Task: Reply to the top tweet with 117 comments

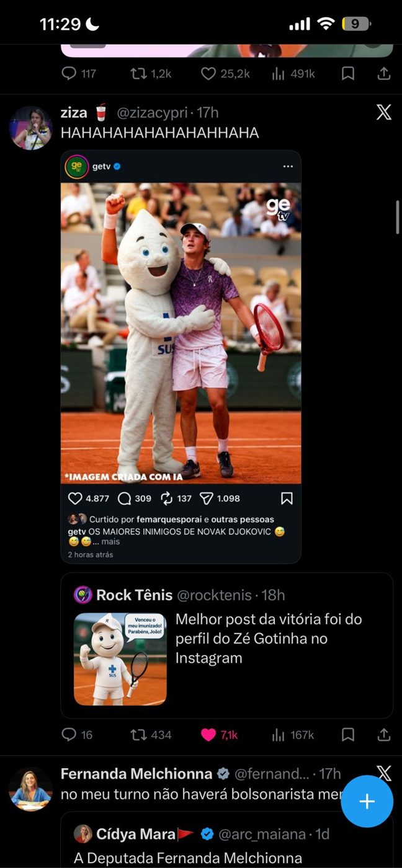Action: coord(79,74)
